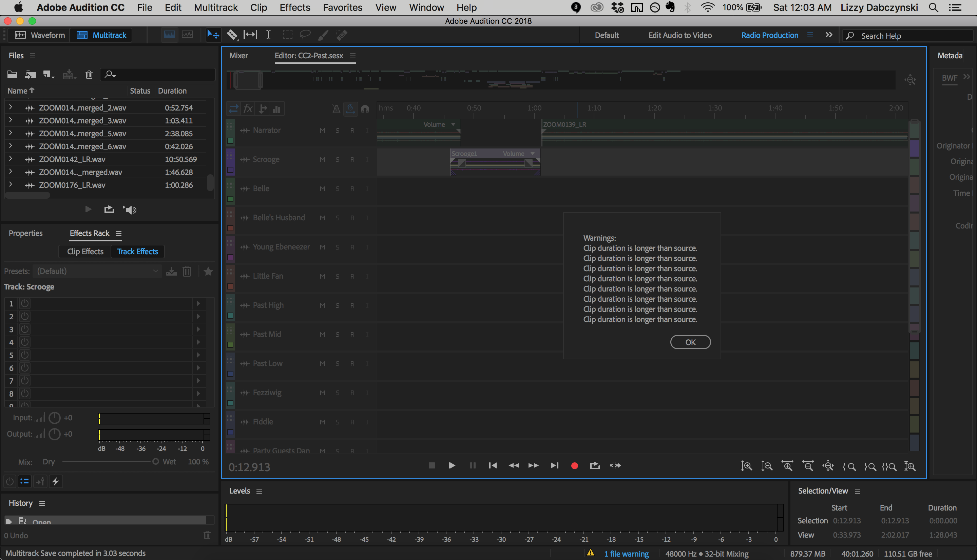Toggle power for effects slot 4

pos(25,342)
